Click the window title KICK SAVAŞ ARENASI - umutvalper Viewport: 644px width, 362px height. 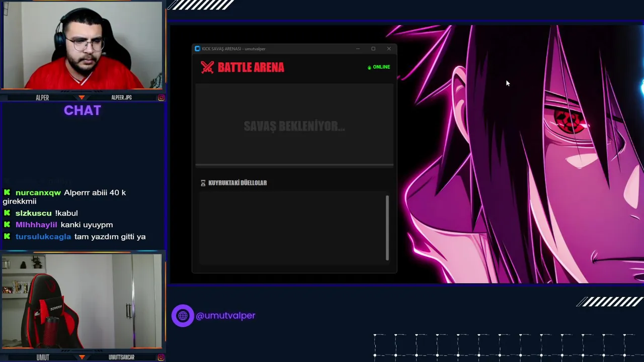233,49
